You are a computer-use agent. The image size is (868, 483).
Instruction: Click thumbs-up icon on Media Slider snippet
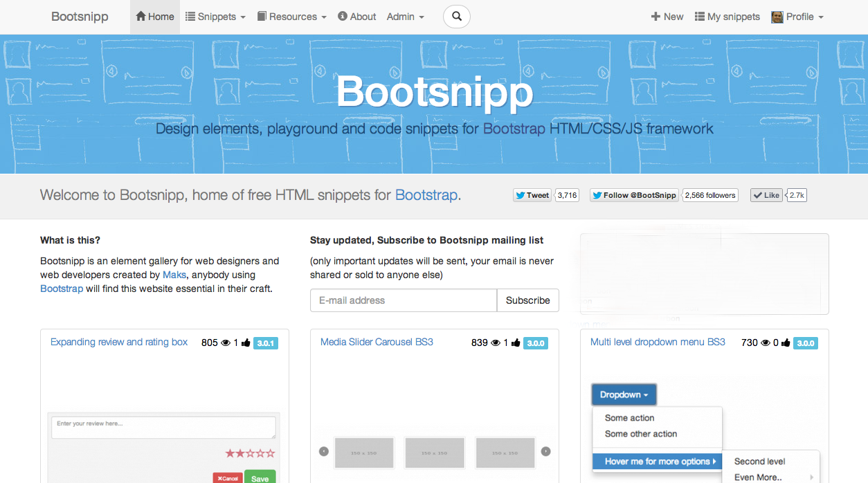516,343
